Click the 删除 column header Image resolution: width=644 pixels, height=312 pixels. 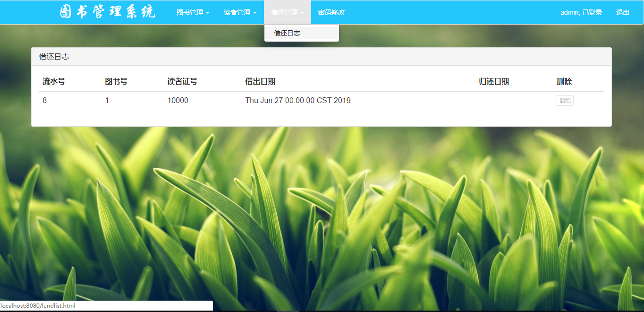(564, 81)
